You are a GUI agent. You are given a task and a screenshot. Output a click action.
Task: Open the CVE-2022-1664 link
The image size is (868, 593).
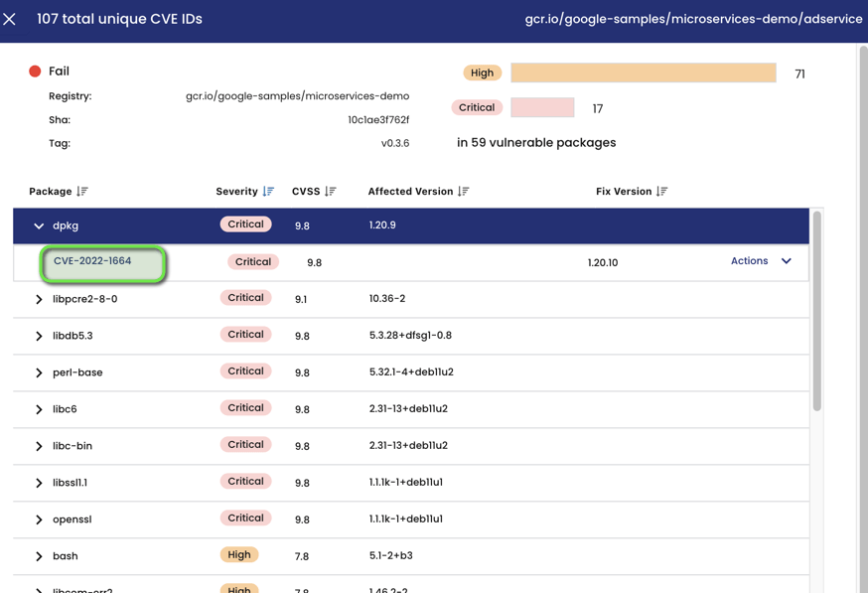click(x=92, y=261)
